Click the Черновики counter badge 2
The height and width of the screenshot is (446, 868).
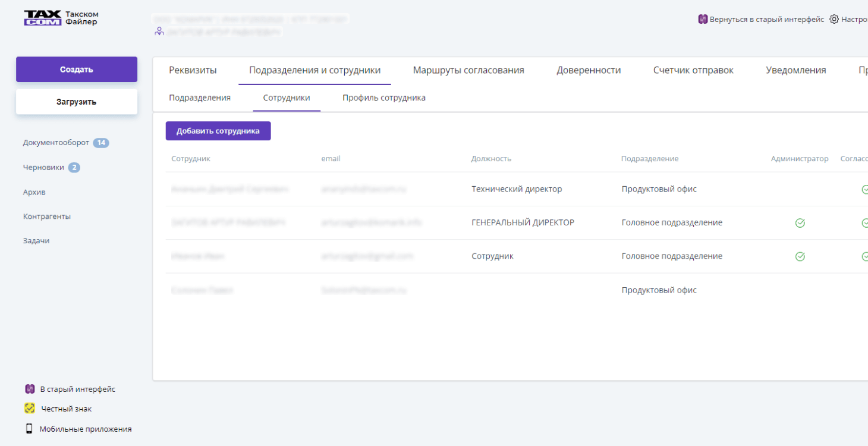click(74, 168)
